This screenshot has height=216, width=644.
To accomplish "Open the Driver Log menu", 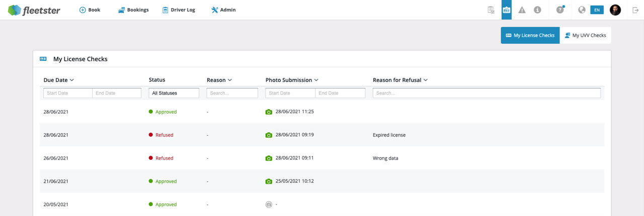I will click(179, 10).
